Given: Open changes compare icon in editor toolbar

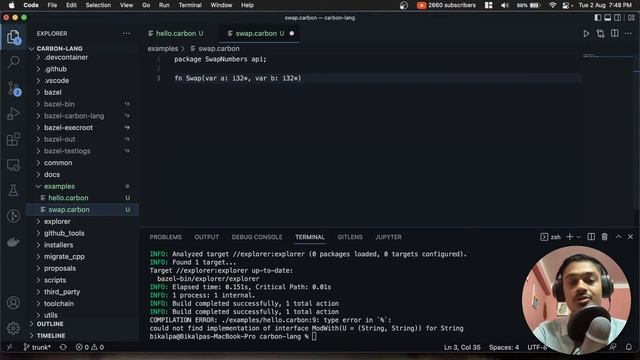Looking at the screenshot, I should click(600, 33).
